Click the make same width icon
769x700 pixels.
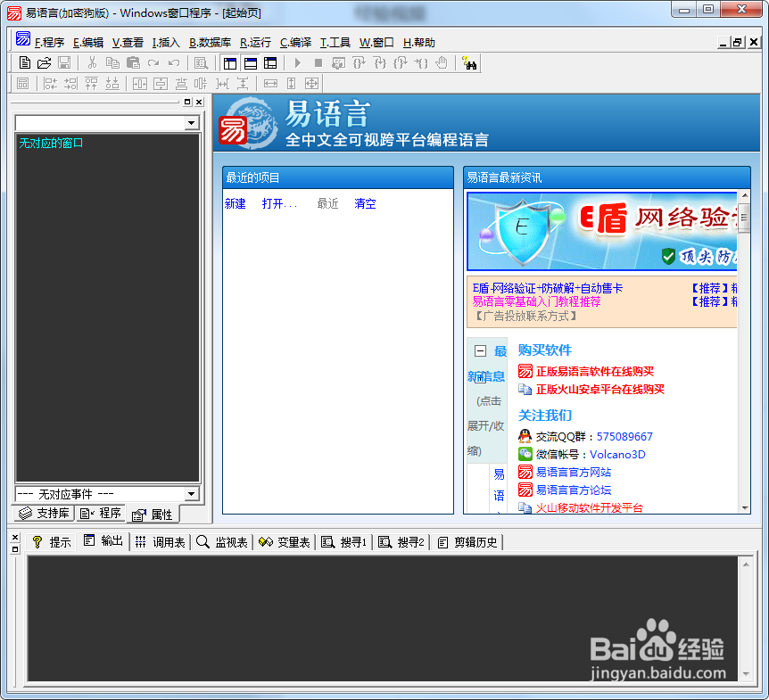pos(270,83)
